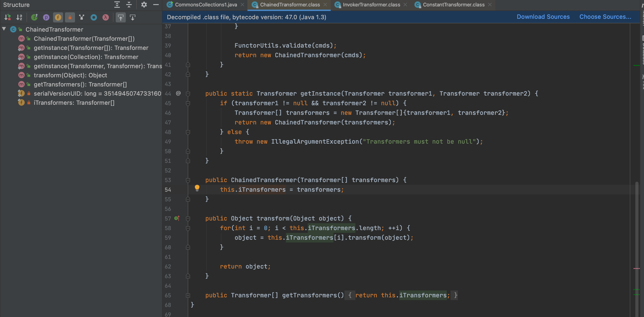Toggle Show Non-Public members lock icon

(x=70, y=17)
